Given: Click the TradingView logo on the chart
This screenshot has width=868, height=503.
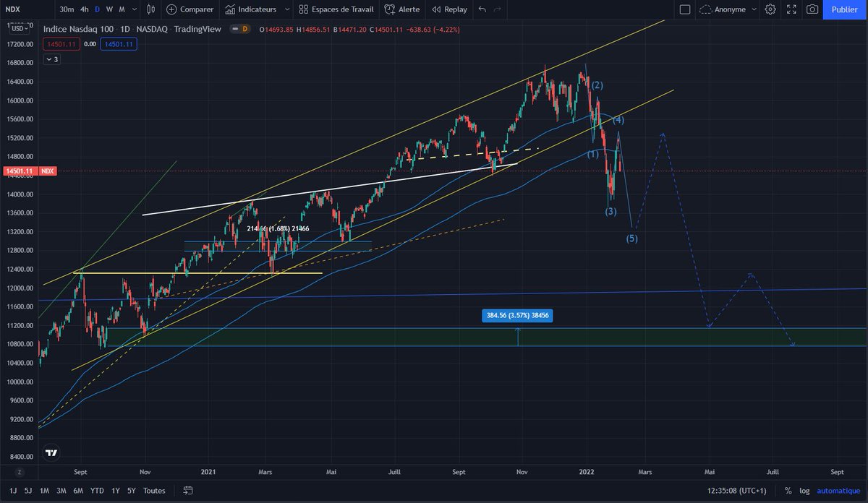Looking at the screenshot, I should coord(51,453).
